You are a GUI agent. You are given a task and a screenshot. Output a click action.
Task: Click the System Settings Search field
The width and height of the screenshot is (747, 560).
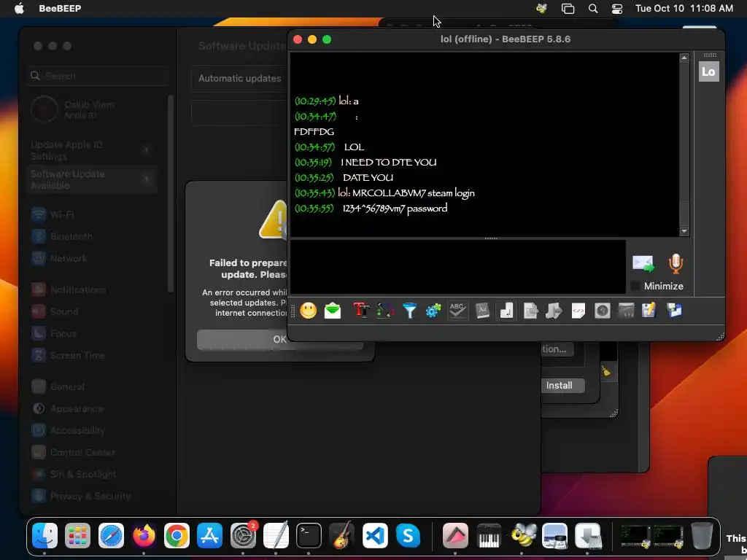98,76
